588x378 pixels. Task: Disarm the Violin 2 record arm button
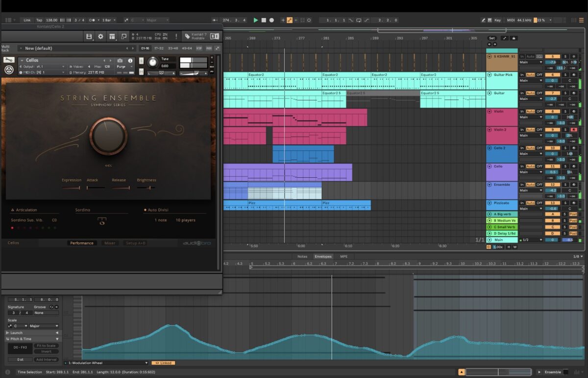click(x=573, y=130)
